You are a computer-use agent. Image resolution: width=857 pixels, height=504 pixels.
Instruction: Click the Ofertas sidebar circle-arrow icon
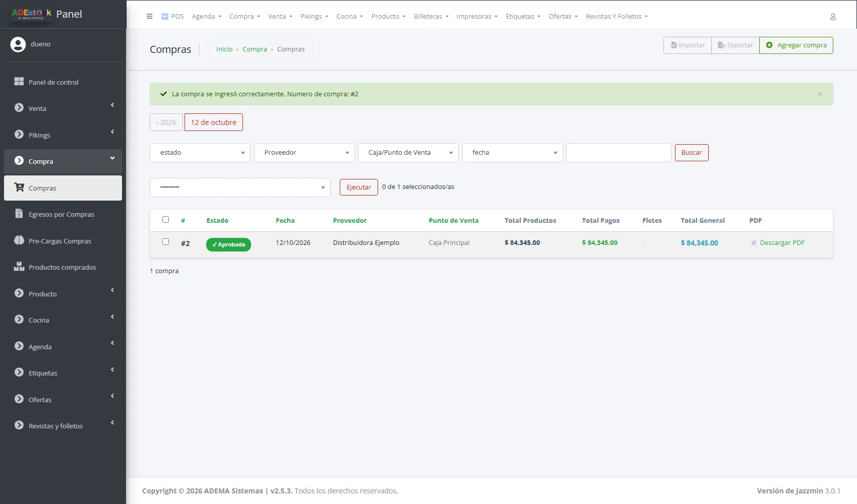[19, 399]
